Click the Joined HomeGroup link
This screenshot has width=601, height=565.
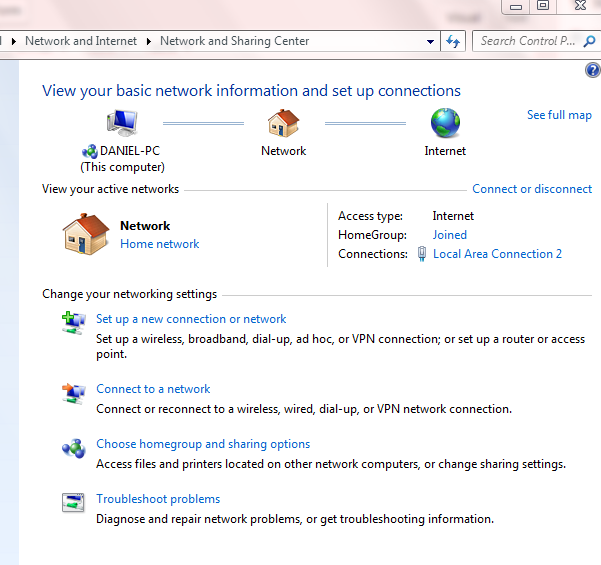(449, 235)
